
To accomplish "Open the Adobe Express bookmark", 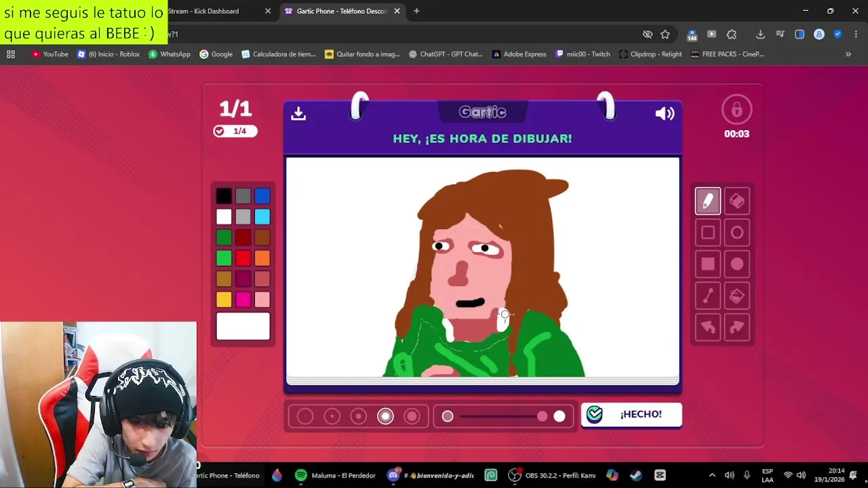I will pyautogui.click(x=519, y=54).
